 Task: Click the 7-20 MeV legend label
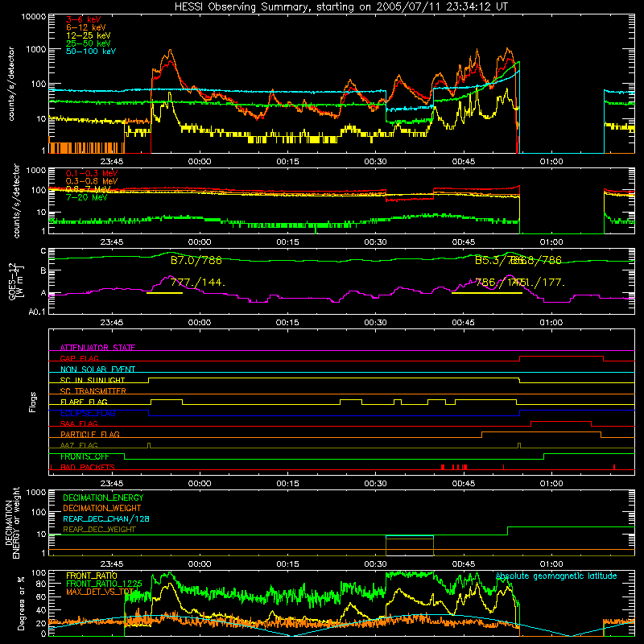point(87,197)
